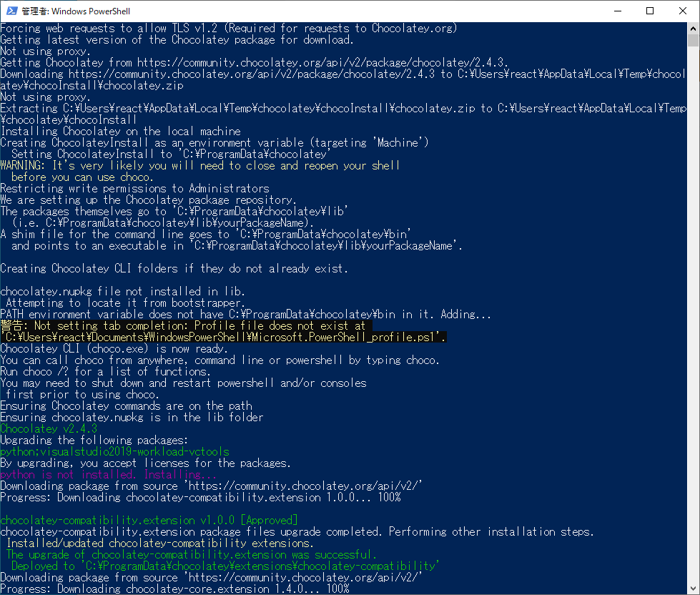This screenshot has width=700, height=595.
Task: Click the 'Installing Chocolatey on the local machine' line
Action: pyautogui.click(x=121, y=132)
